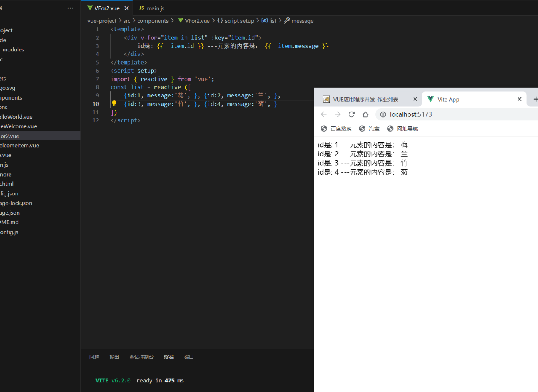This screenshot has width=538, height=392.
Task: Switch to the Vite App browser tab
Action: point(448,99)
